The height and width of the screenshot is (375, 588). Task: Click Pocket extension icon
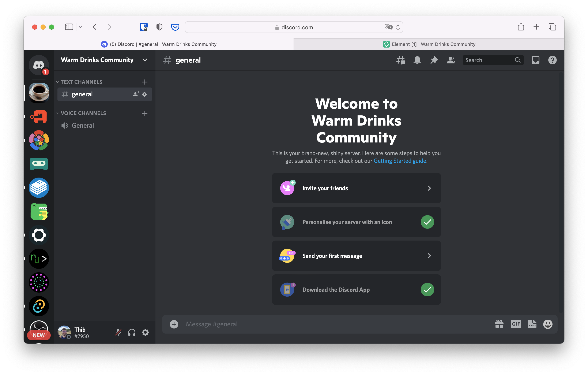click(x=175, y=27)
